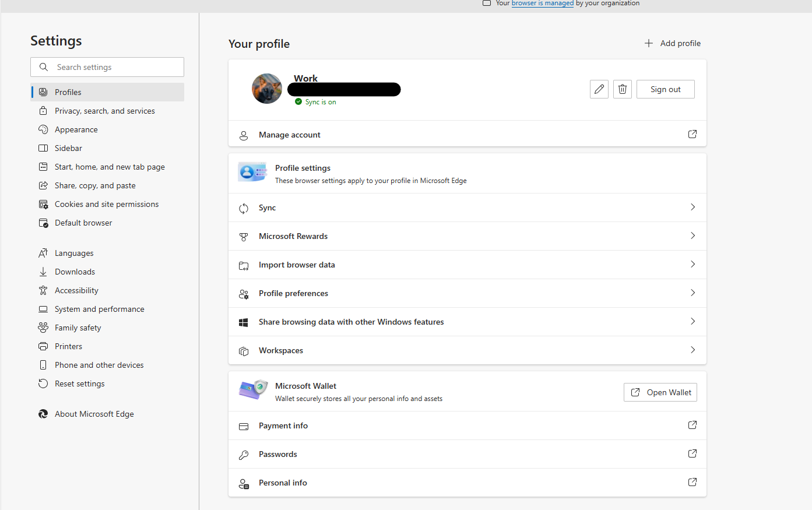The height and width of the screenshot is (510, 812).
Task: Click the Workspaces icon
Action: tap(244, 351)
